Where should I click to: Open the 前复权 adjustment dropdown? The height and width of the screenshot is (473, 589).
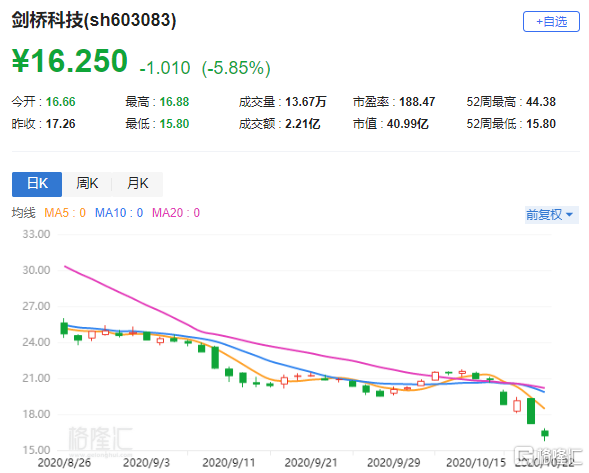coord(551,215)
